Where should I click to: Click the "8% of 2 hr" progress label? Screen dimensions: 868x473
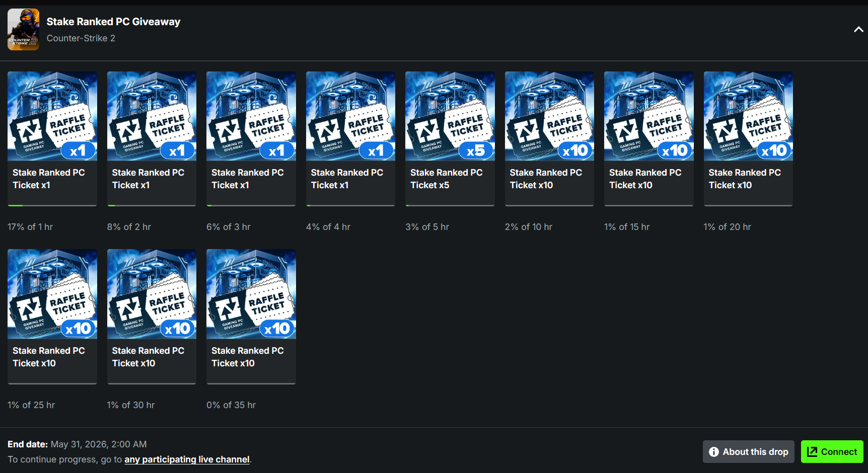(x=129, y=227)
